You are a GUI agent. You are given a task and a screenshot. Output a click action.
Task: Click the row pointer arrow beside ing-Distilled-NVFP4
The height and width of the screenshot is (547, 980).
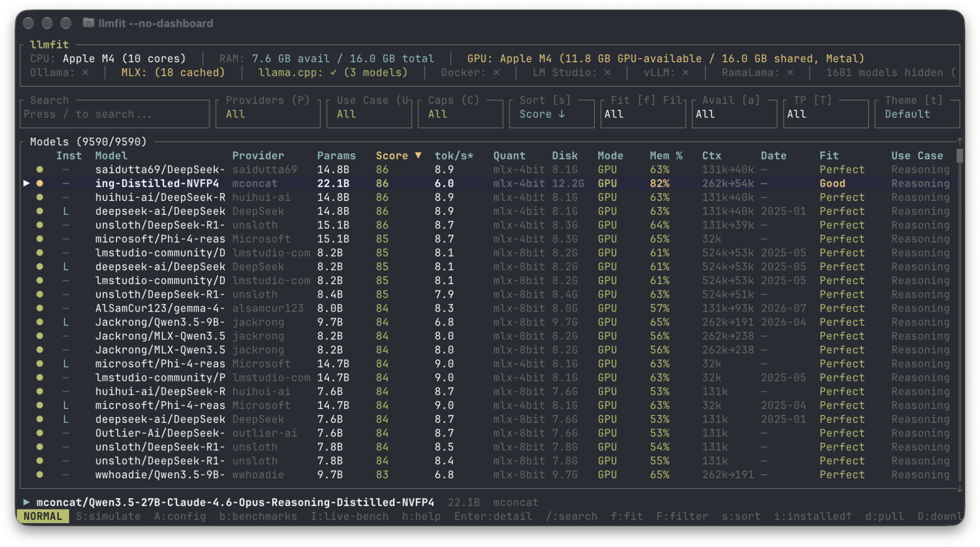click(27, 183)
